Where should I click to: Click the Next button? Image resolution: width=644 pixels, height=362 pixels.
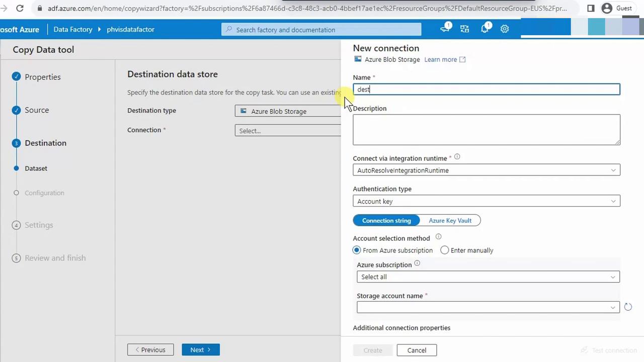(x=201, y=350)
